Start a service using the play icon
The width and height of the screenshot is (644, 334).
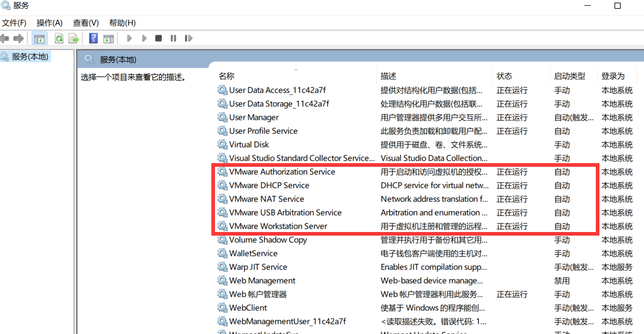pos(129,38)
